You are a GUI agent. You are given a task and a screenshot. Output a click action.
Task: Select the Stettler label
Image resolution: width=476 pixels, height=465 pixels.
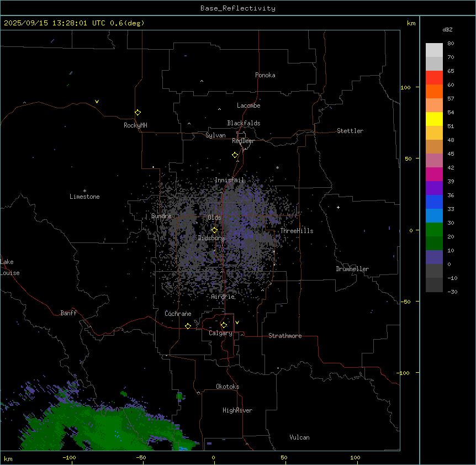[x=350, y=131]
